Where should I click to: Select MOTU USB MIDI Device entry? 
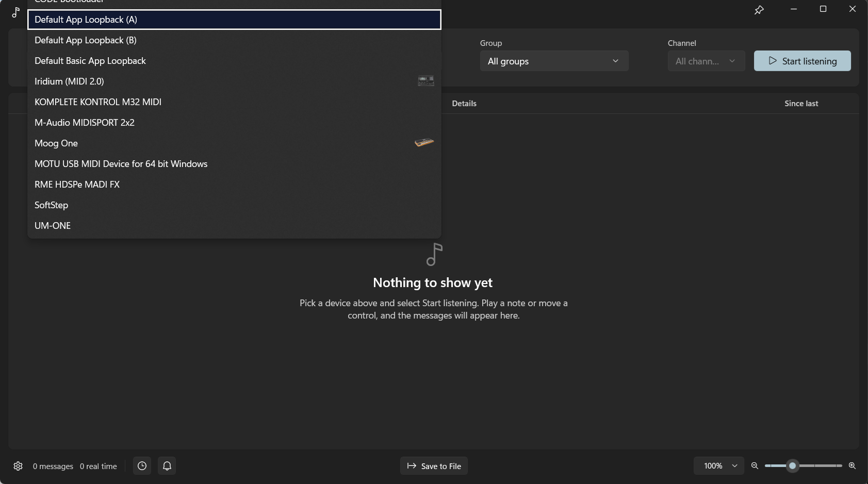pos(234,164)
